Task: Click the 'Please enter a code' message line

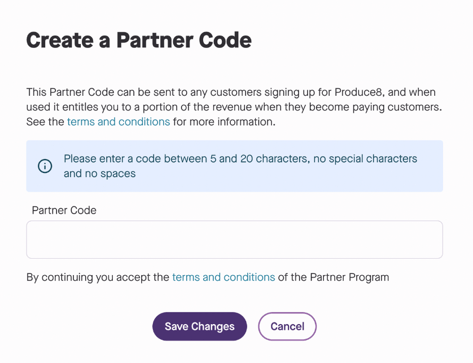Action: 240,159
